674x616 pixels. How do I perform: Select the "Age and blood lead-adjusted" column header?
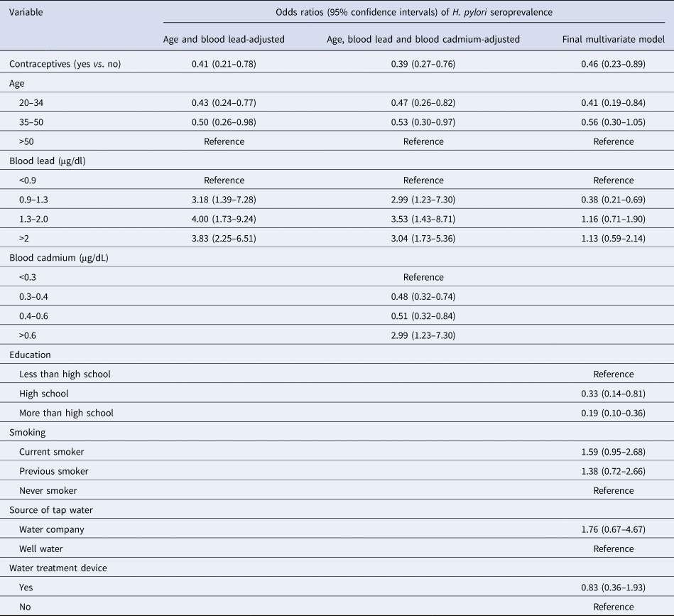click(x=224, y=40)
